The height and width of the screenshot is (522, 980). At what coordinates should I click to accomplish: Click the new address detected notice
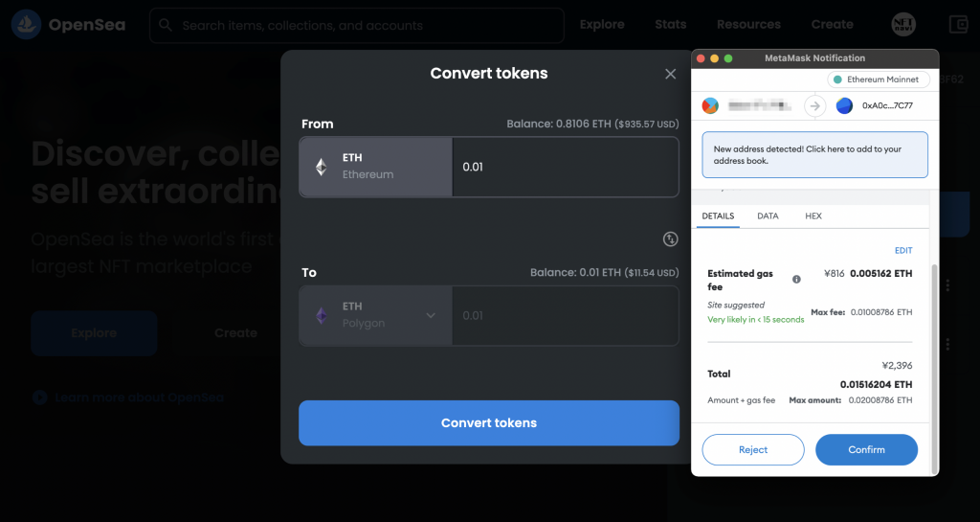814,155
